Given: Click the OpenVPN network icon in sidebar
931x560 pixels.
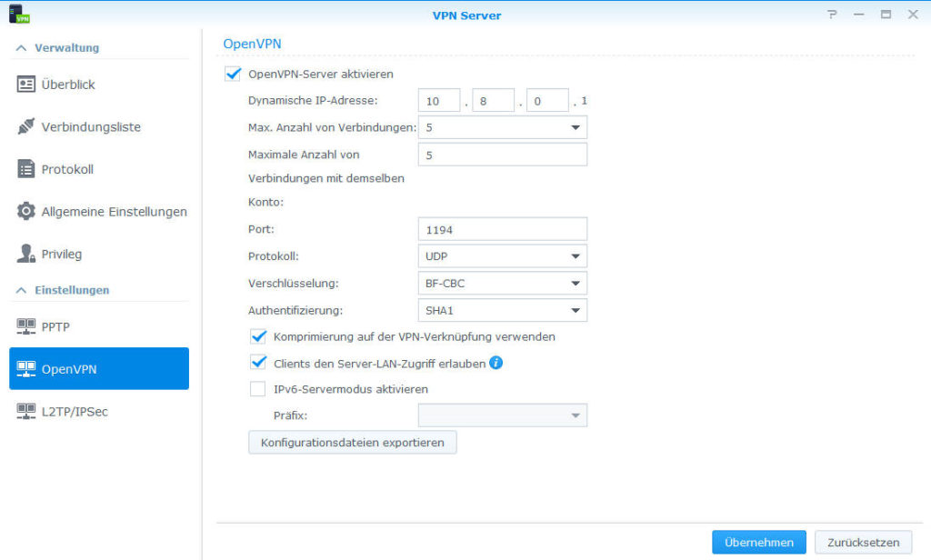Looking at the screenshot, I should point(25,369).
